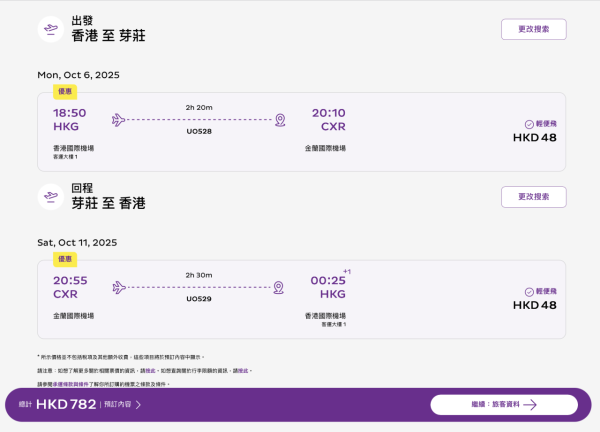Click 更改搜索 for the 回程 flight
This screenshot has width=600, height=432.
[x=533, y=197]
